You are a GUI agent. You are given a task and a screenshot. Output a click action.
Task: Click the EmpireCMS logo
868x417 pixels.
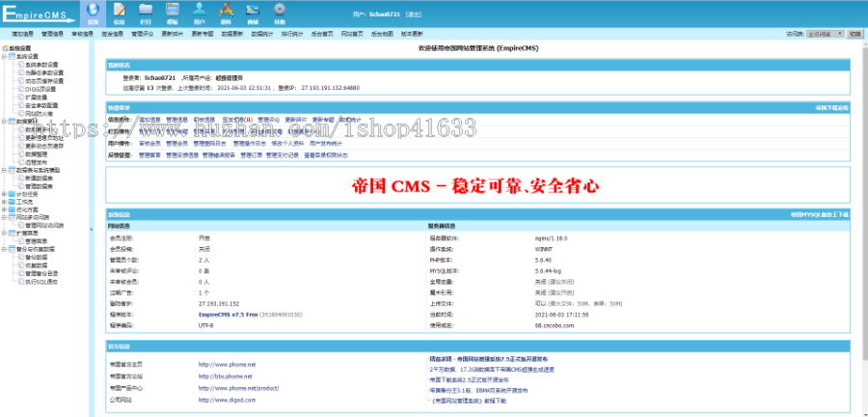[39, 14]
